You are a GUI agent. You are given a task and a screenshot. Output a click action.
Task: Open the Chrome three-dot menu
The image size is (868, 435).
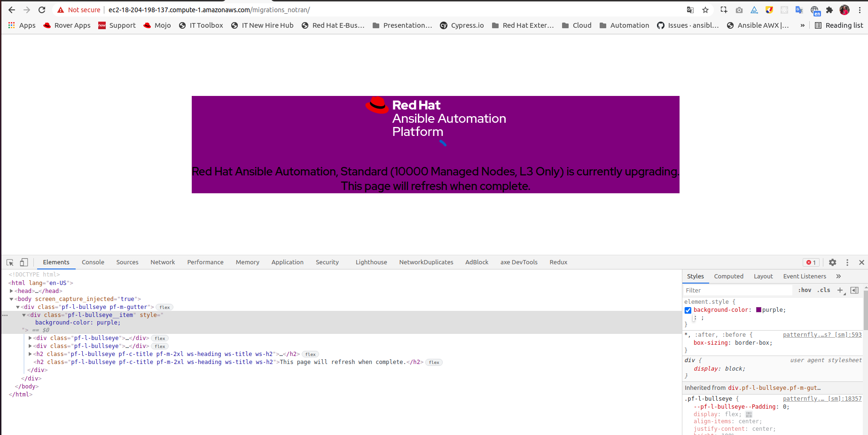pos(860,10)
